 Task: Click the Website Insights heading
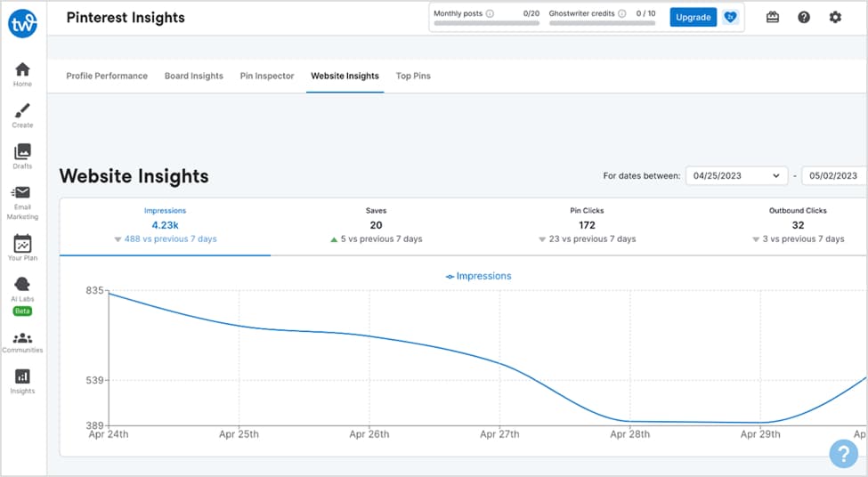[x=134, y=176]
